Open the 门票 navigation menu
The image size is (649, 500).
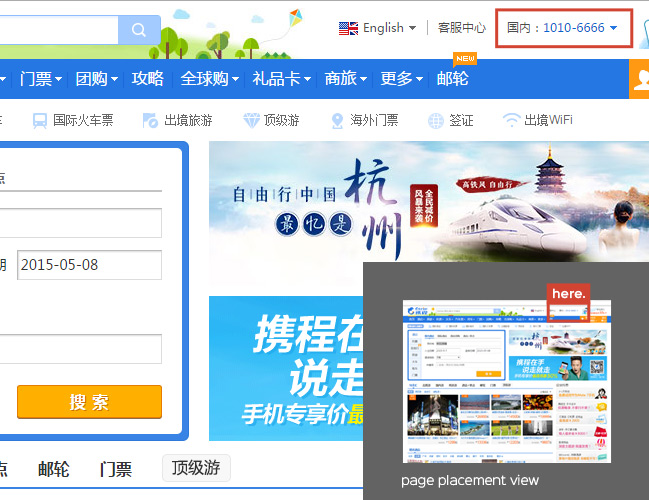(x=41, y=79)
